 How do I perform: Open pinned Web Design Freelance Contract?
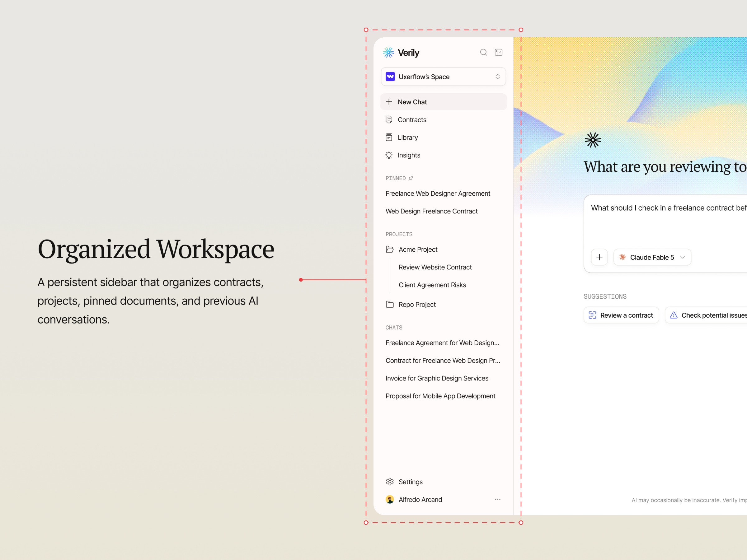[432, 211]
